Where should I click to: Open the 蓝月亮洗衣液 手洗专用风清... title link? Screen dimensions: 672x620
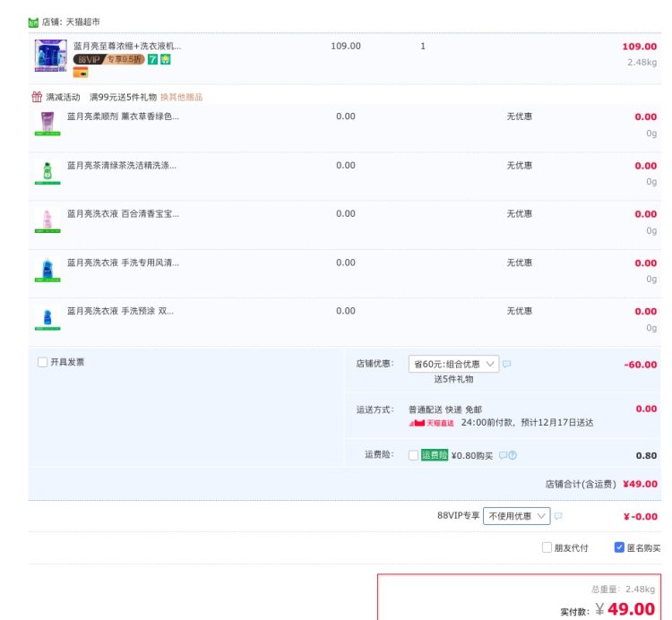123,263
